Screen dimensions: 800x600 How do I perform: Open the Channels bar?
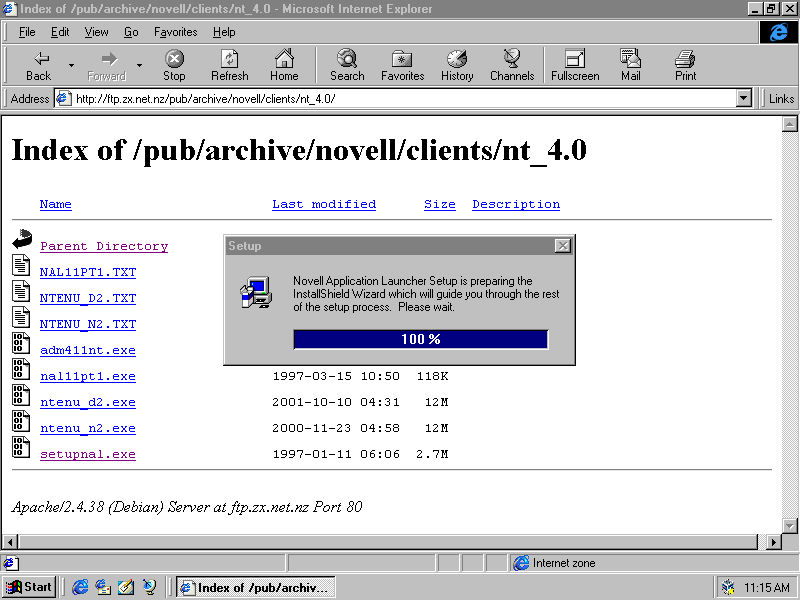click(512, 65)
